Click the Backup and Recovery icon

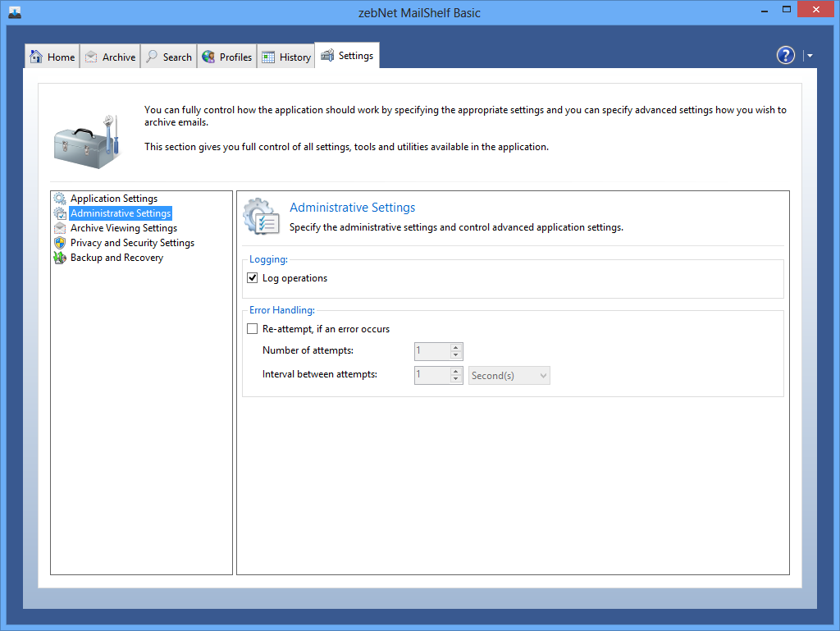click(60, 258)
